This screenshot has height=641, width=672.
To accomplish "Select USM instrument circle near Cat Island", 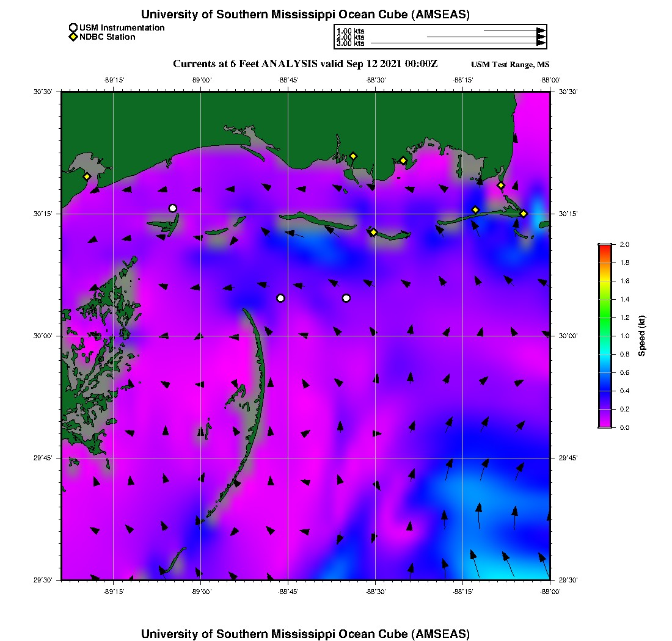I will [x=173, y=208].
